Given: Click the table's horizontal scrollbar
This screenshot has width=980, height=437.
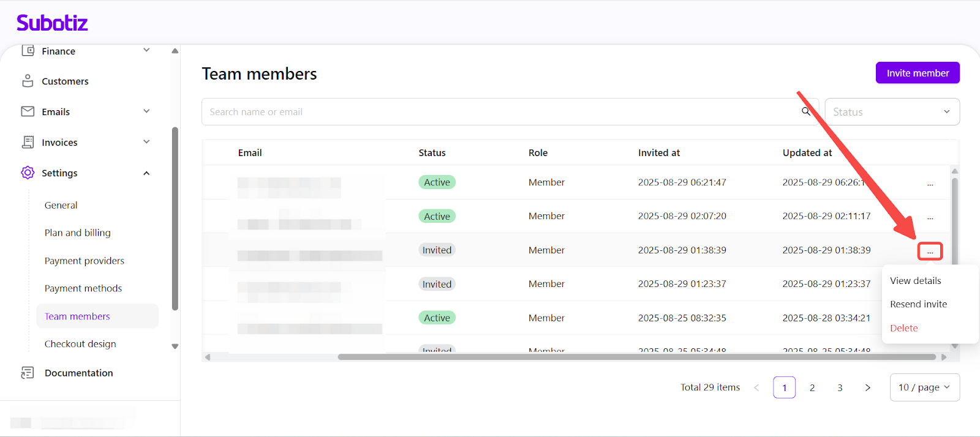Looking at the screenshot, I should tap(636, 357).
